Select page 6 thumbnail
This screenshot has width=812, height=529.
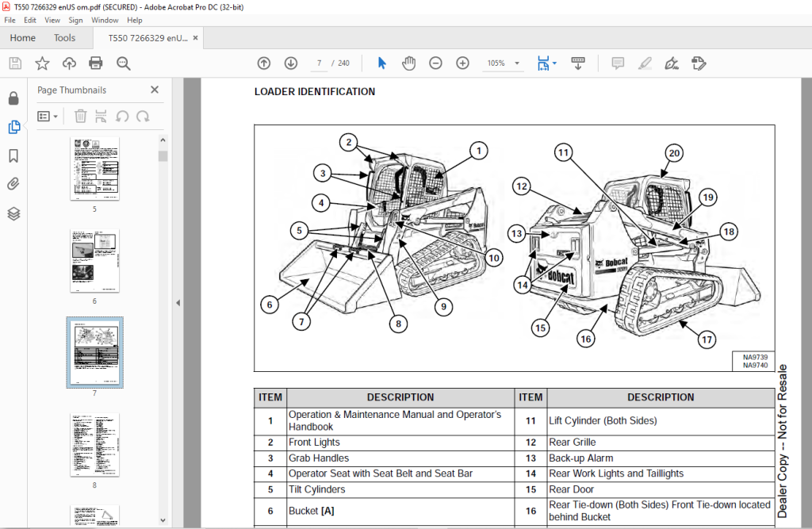[95, 261]
